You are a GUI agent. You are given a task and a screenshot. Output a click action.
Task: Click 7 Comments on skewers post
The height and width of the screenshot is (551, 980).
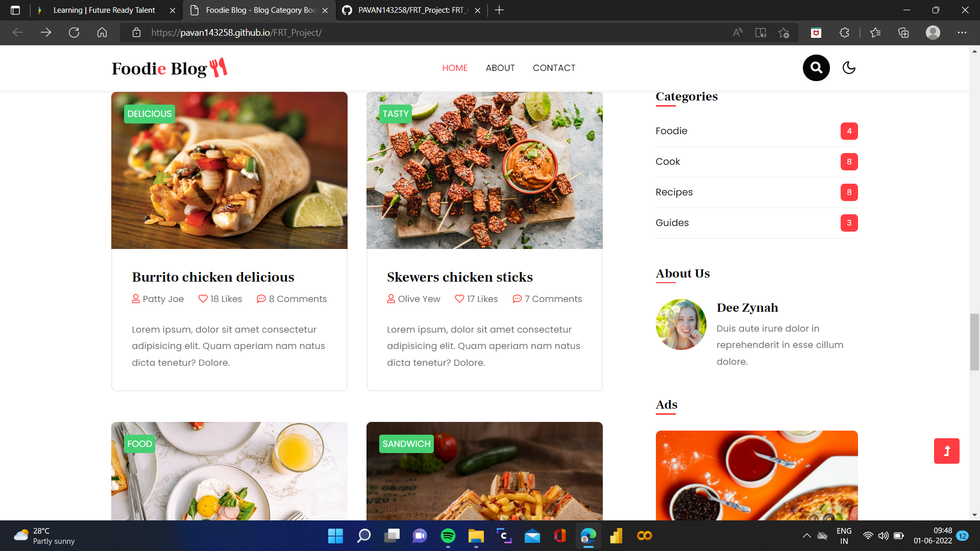547,299
